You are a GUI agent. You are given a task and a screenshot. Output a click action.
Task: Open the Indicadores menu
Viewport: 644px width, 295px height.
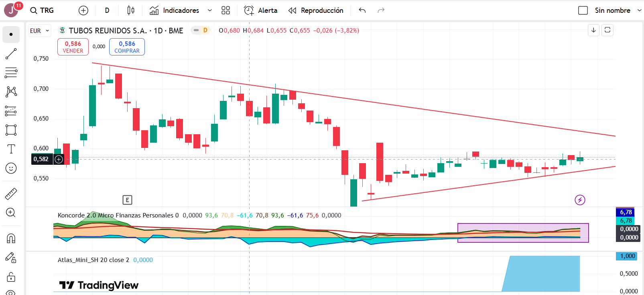coord(175,10)
